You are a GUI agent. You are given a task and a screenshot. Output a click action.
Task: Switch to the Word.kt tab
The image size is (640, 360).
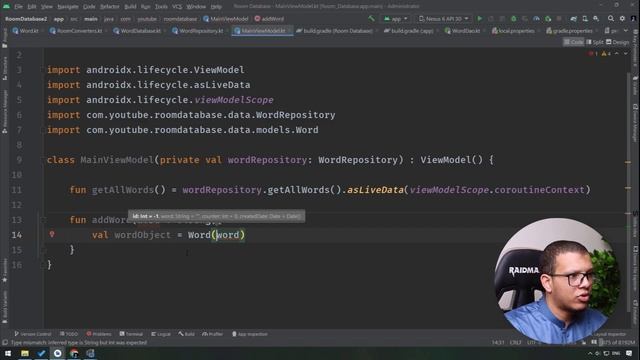tap(25, 31)
